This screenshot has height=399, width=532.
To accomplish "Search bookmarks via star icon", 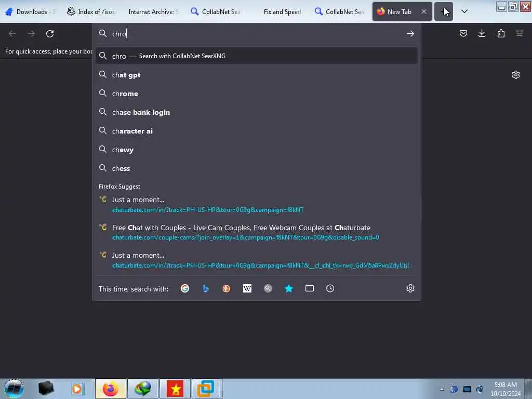I will click(x=289, y=288).
